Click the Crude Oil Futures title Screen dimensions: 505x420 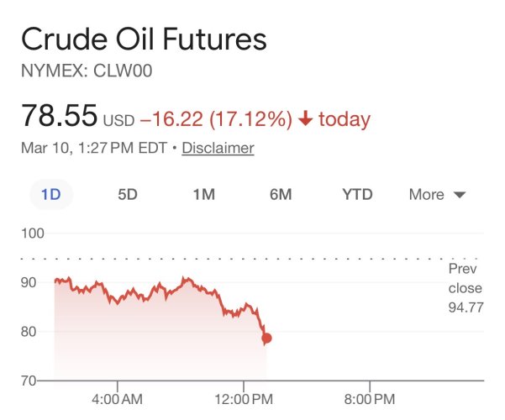tap(144, 39)
